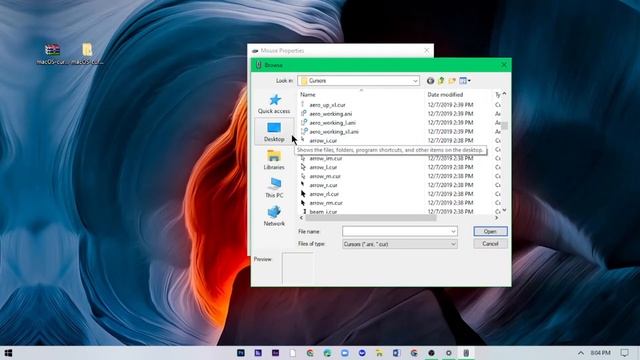Open File Explorer from the taskbar

click(379, 353)
